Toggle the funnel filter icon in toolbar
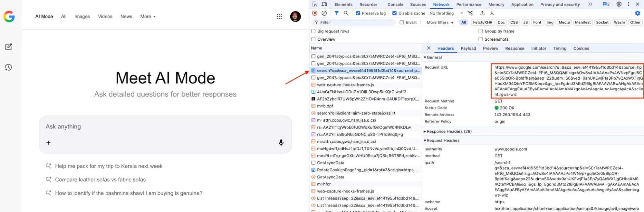The height and width of the screenshot is (212, 644). [336, 13]
